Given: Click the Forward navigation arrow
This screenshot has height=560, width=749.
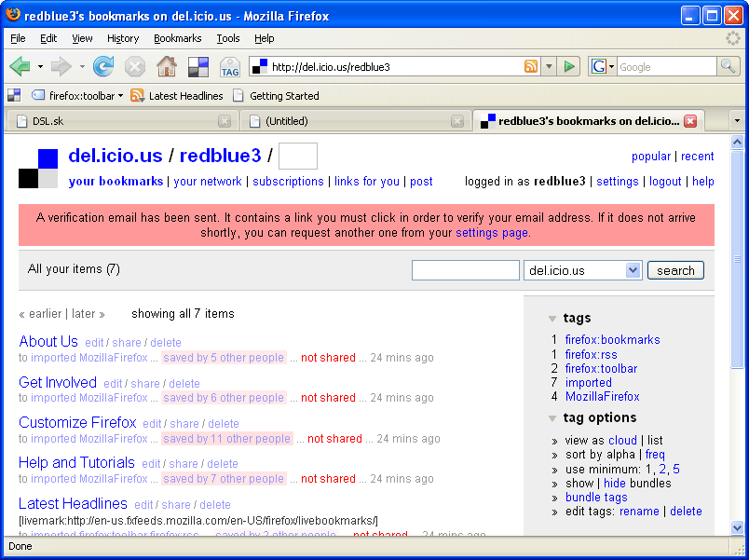Looking at the screenshot, I should pyautogui.click(x=61, y=66).
